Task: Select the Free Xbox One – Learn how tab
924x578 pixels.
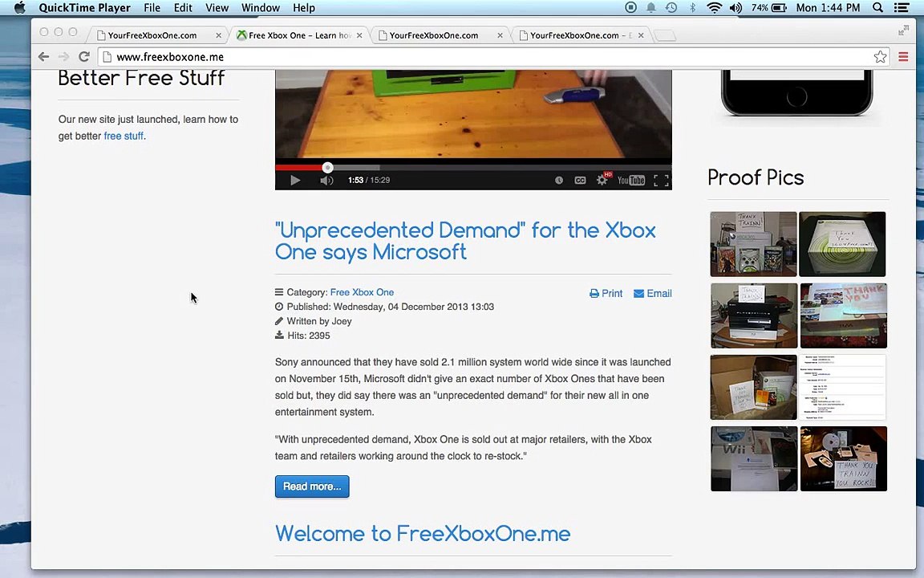Action: pyautogui.click(x=300, y=35)
